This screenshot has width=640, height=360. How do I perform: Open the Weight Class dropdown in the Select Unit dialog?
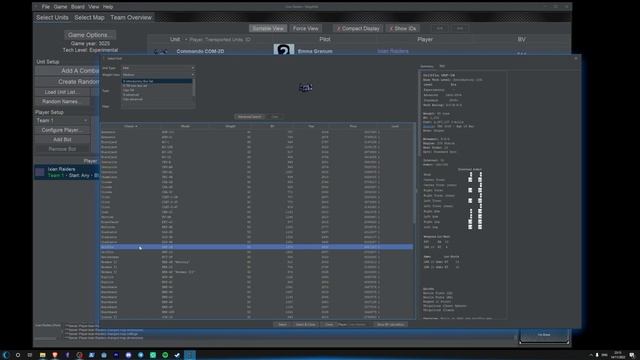(158, 75)
